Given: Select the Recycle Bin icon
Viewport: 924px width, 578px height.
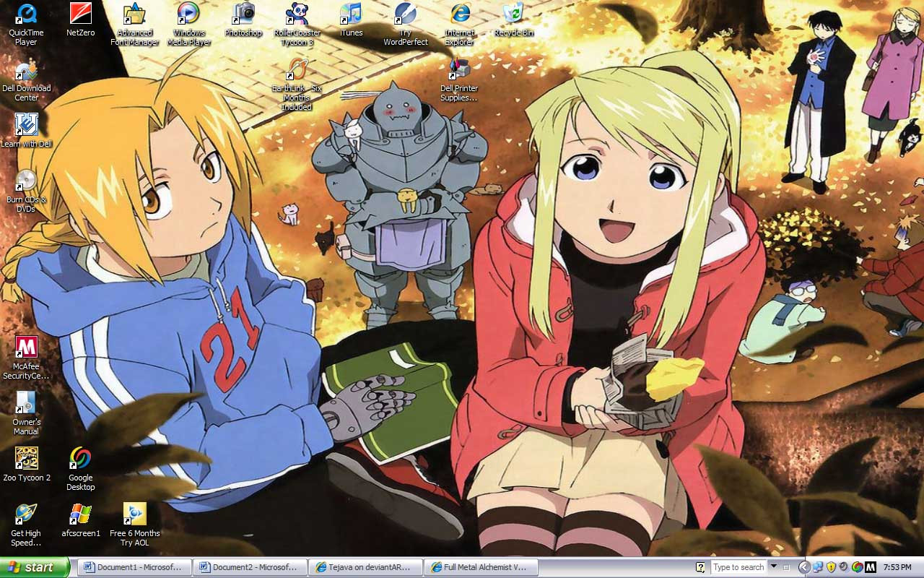Looking at the screenshot, I should (x=514, y=20).
